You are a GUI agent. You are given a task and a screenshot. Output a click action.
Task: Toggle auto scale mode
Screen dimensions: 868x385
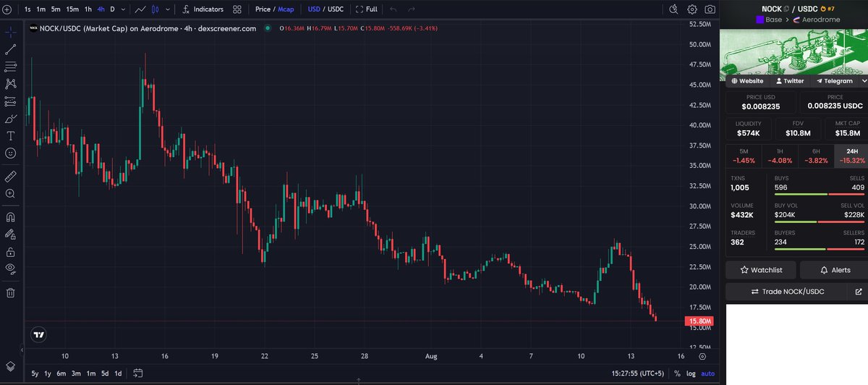click(x=708, y=373)
